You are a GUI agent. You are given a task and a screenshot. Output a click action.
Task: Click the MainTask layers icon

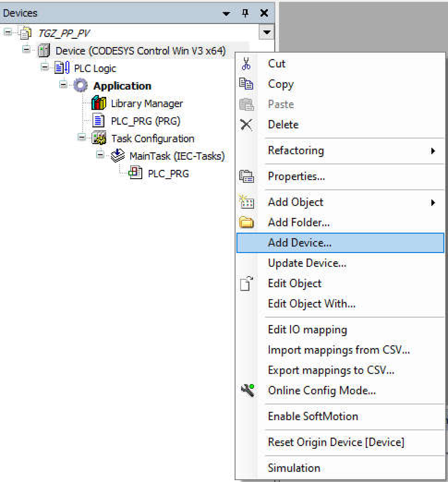[118, 156]
